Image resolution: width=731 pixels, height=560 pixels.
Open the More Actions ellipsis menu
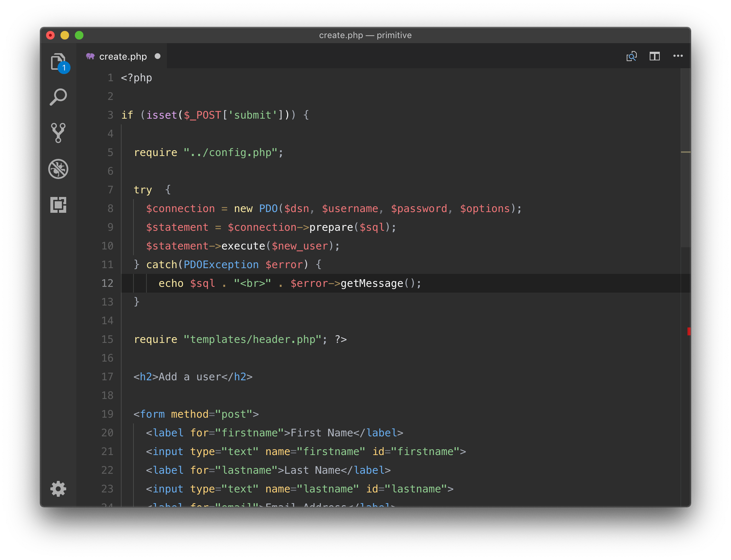(x=678, y=56)
